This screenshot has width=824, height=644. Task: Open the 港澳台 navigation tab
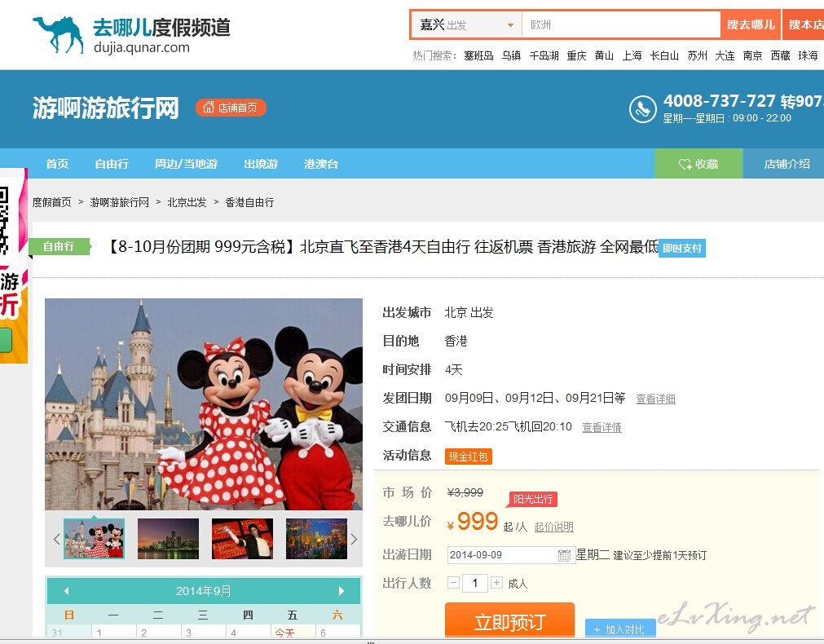(x=320, y=164)
